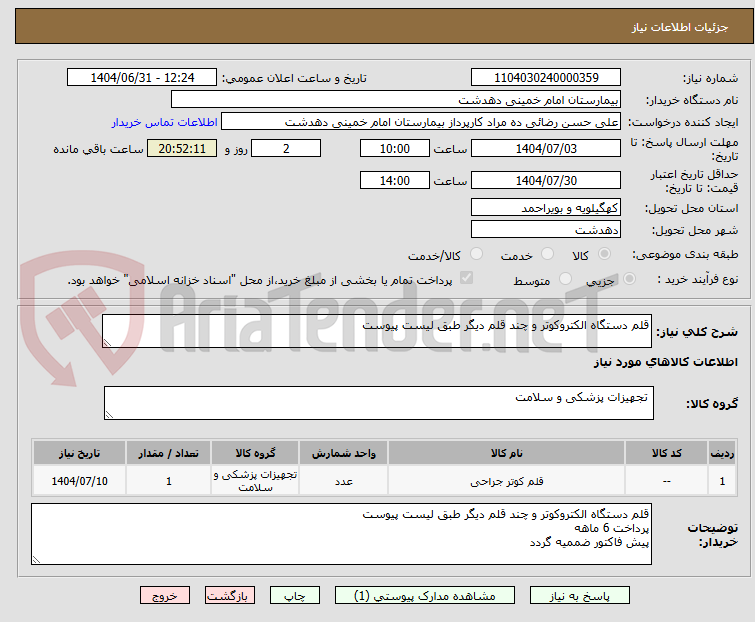Click the unit cell عدد
This screenshot has height=622, width=755.
click(343, 481)
